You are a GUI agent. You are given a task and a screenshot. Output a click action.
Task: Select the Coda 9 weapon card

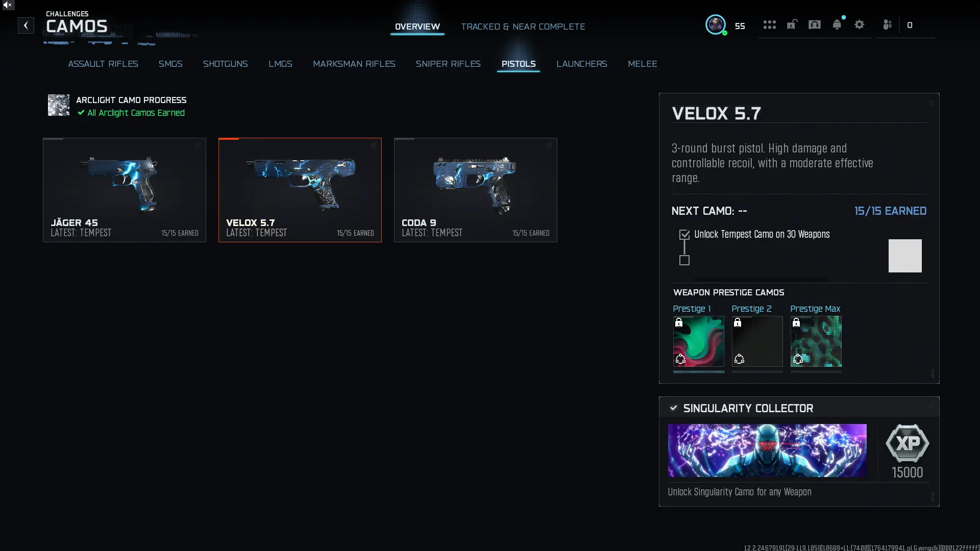point(476,190)
